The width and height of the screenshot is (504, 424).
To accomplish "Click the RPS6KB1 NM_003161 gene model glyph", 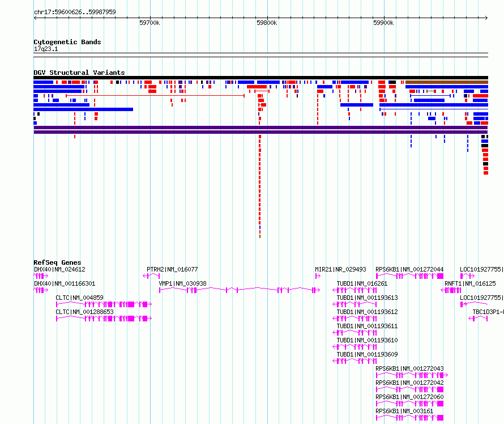I will 410,418.
